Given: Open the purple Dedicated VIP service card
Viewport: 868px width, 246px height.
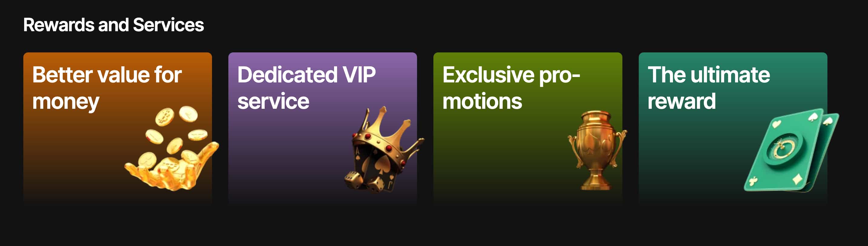Looking at the screenshot, I should point(323,129).
